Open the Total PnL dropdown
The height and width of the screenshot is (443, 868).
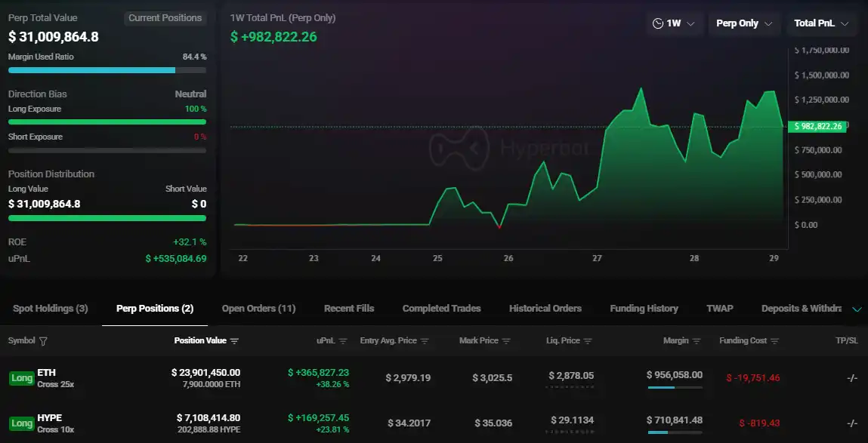pyautogui.click(x=822, y=23)
